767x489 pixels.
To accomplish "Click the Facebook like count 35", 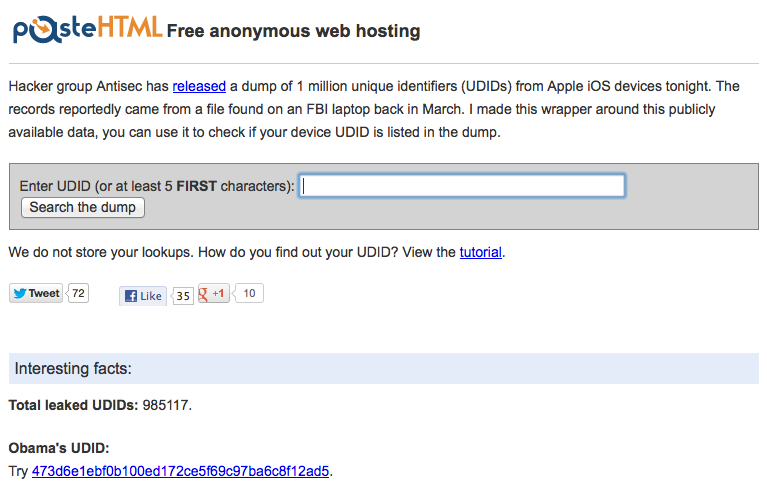I will point(183,296).
